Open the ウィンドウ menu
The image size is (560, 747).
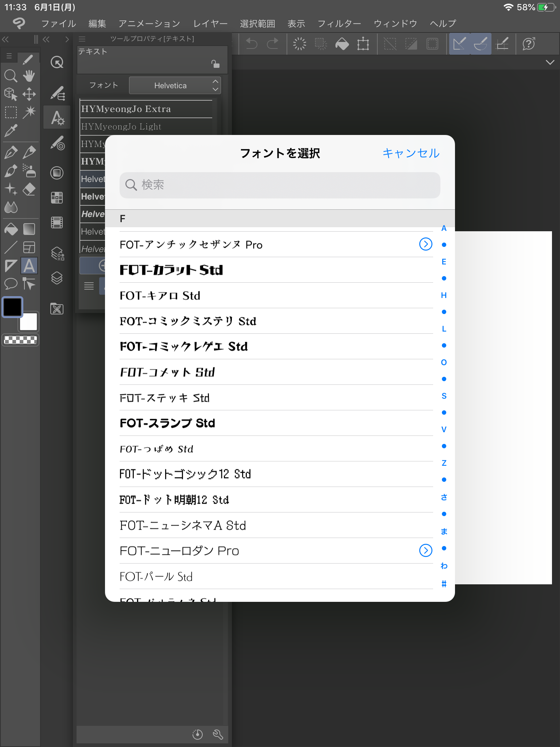point(395,24)
